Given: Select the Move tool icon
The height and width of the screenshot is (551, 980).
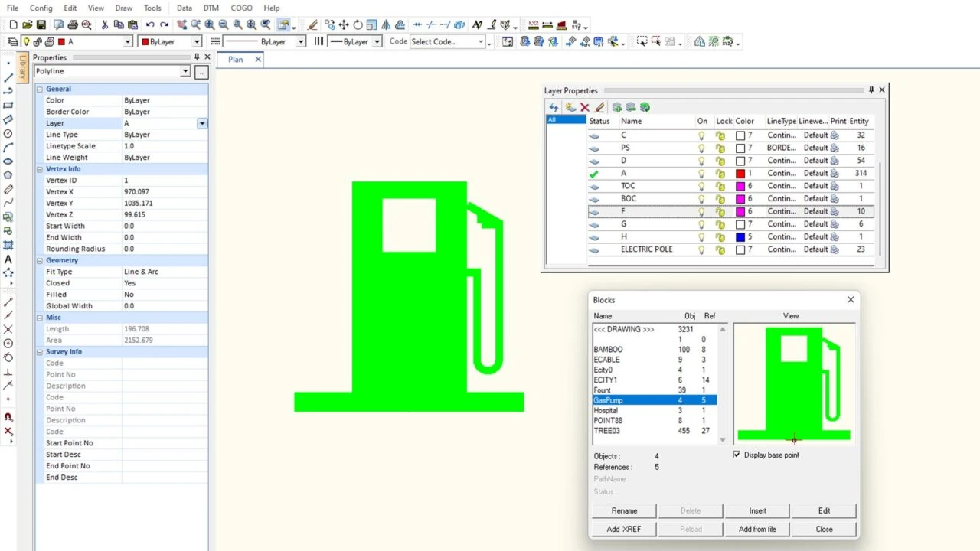Looking at the screenshot, I should click(x=344, y=24).
